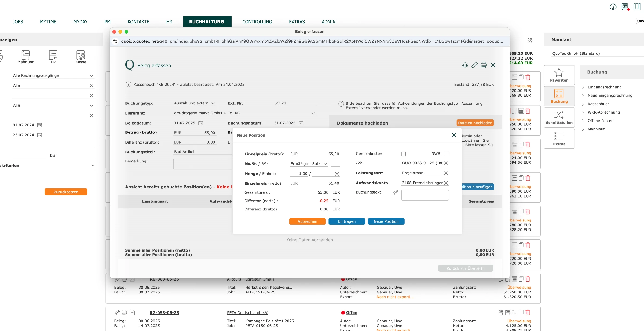Screen dimensions: 644x331
Task: Click the Eintragen button
Action: tap(347, 221)
